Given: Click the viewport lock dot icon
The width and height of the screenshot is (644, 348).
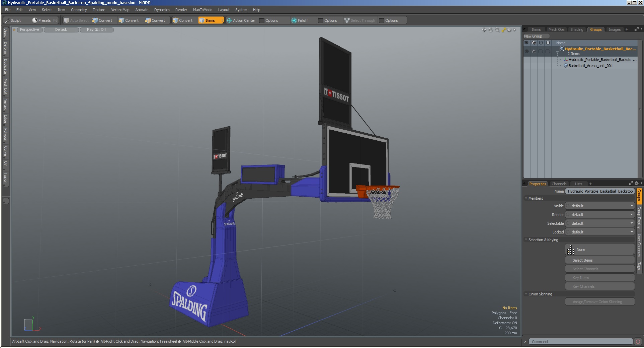Looking at the screenshot, I should click(14, 30).
